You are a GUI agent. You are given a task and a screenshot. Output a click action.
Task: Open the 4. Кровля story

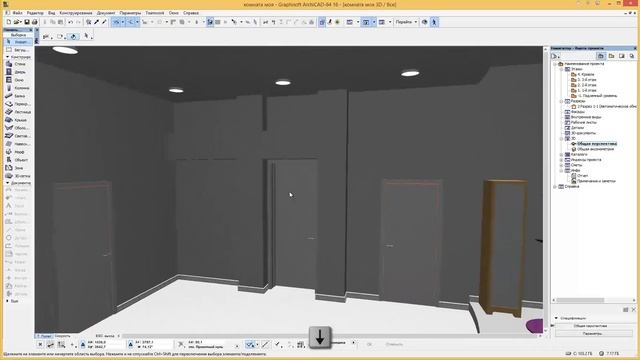(586, 75)
